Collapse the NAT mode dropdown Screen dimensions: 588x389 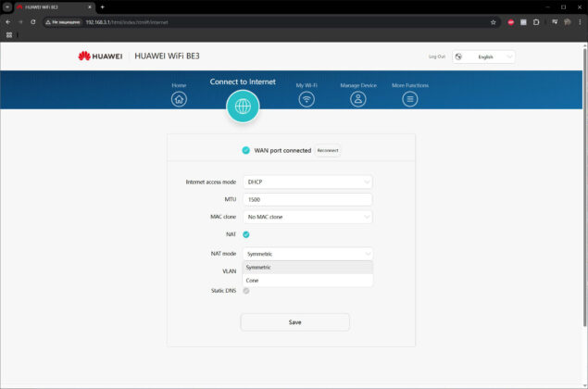(307, 254)
